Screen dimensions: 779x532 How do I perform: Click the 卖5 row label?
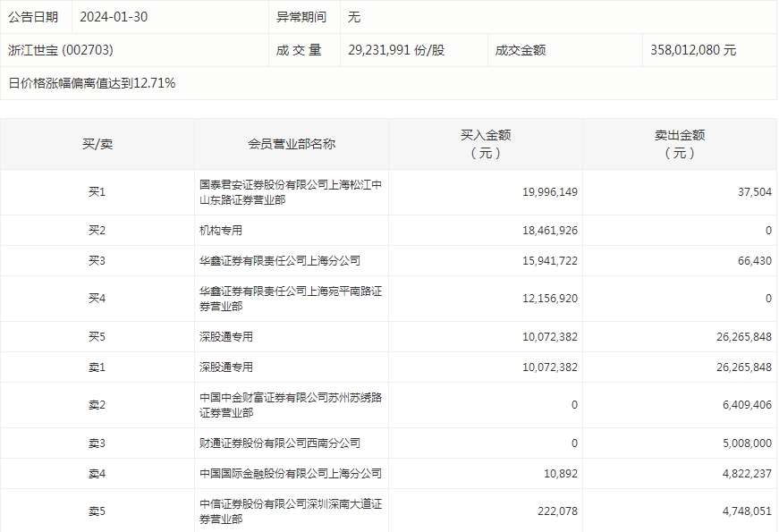[97, 511]
